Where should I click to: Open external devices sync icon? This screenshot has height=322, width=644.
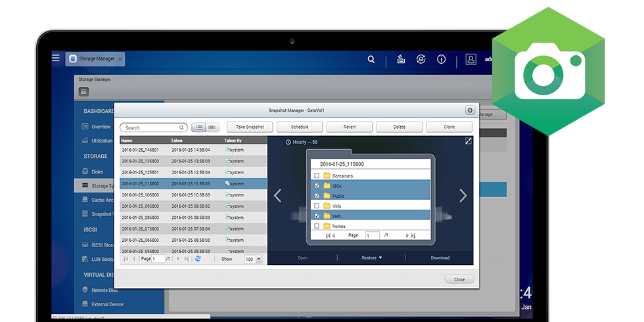[421, 59]
